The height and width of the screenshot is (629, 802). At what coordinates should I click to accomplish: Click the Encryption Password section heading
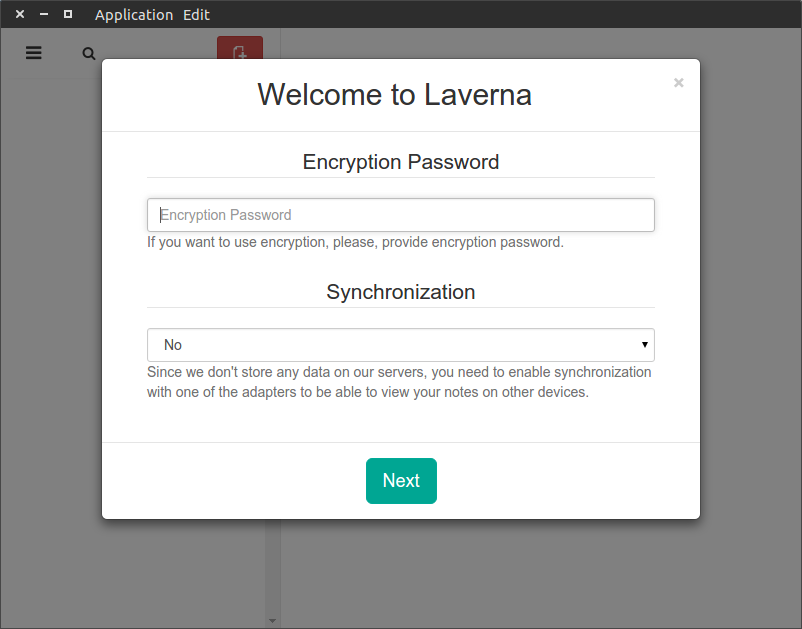coord(400,162)
